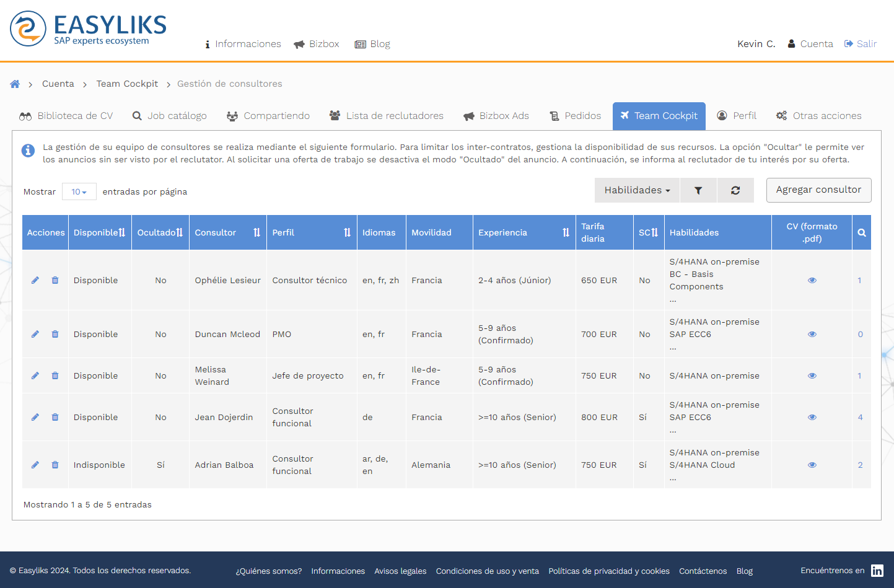Open the Habilidades dropdown
Screen dimensions: 894x588
click(637, 191)
